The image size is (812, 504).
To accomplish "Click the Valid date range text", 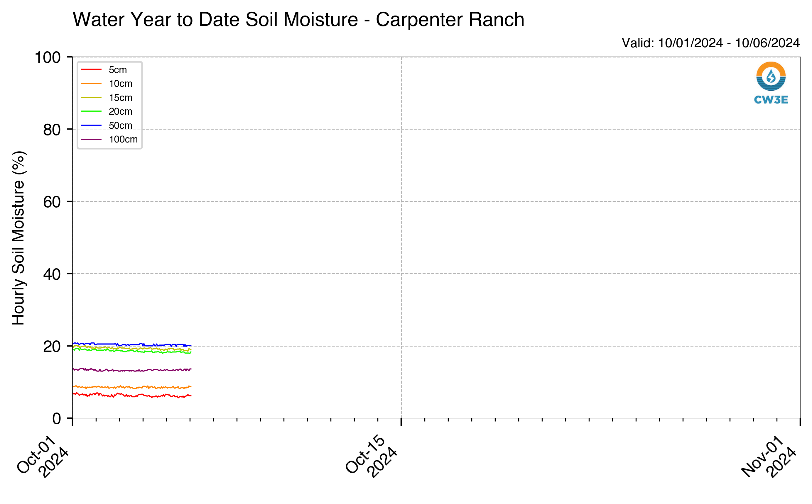I will (710, 43).
